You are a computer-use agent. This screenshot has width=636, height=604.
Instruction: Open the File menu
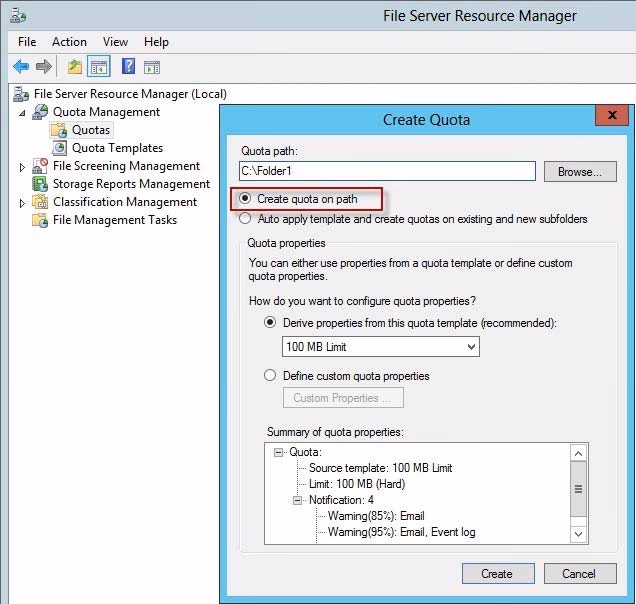click(27, 42)
